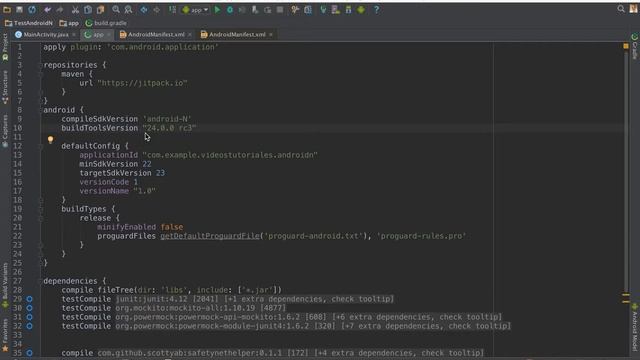Click the Stop square toolbar icon
The width and height of the screenshot is (640, 360).
(x=280, y=9)
